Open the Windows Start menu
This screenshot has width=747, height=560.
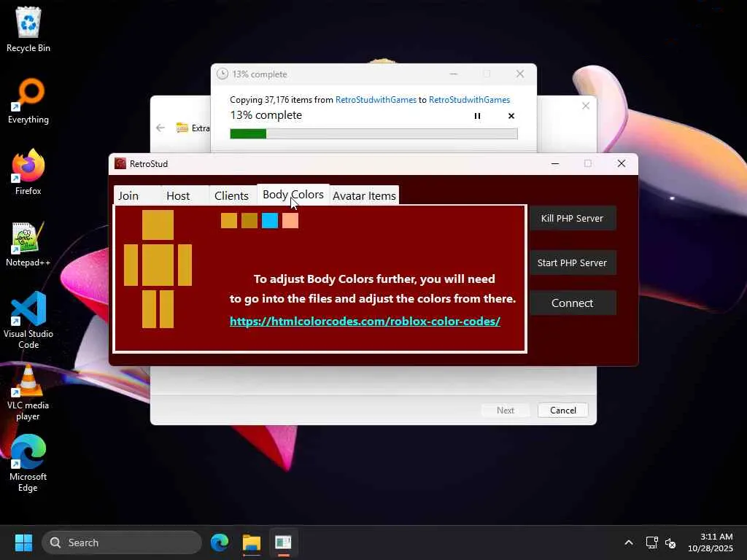[23, 542]
